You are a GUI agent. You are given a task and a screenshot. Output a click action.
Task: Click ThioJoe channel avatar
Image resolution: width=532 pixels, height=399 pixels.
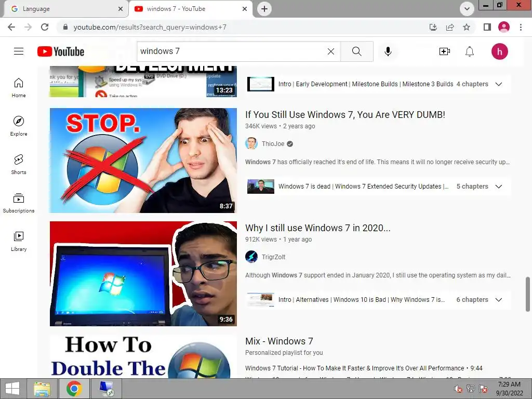point(251,144)
